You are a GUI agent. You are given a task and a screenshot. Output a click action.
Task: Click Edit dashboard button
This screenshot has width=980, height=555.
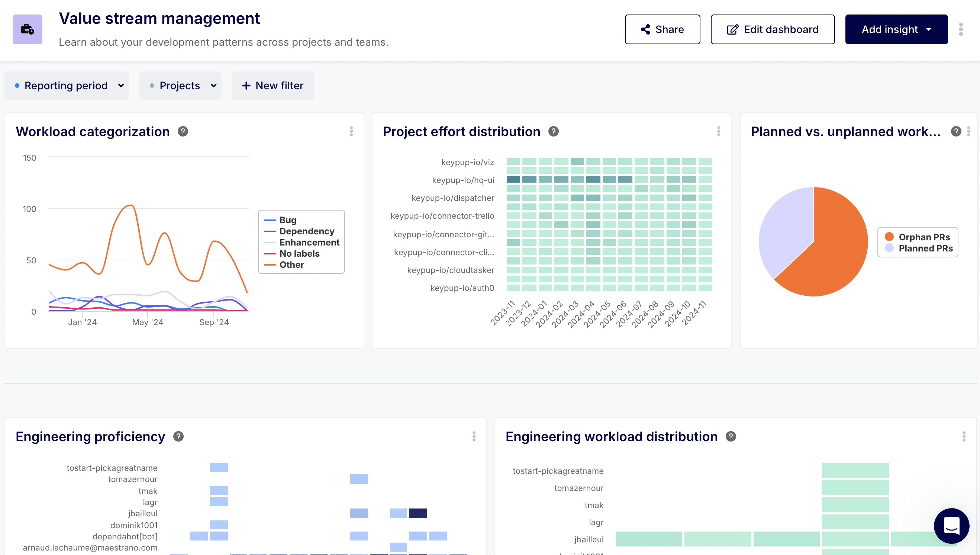pos(773,29)
